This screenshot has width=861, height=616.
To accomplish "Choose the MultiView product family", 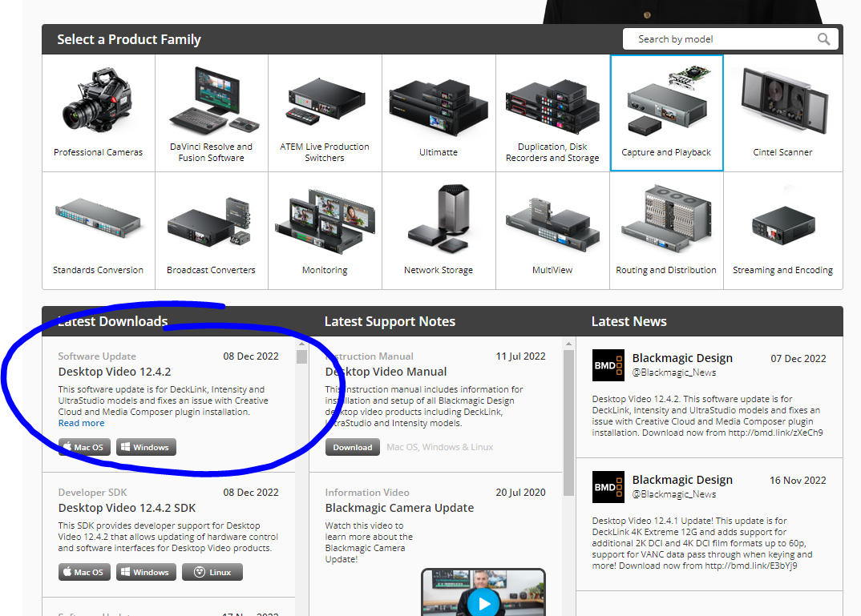I will coord(552,231).
